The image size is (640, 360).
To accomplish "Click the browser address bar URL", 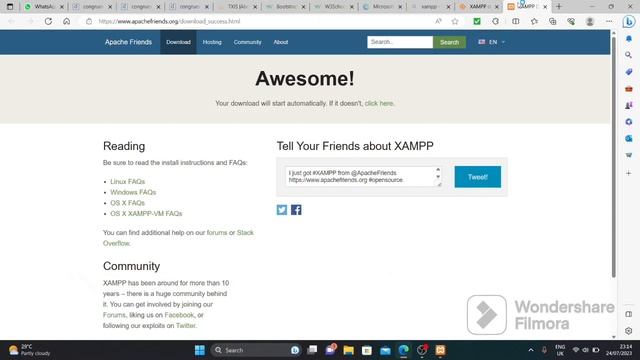I will [169, 21].
